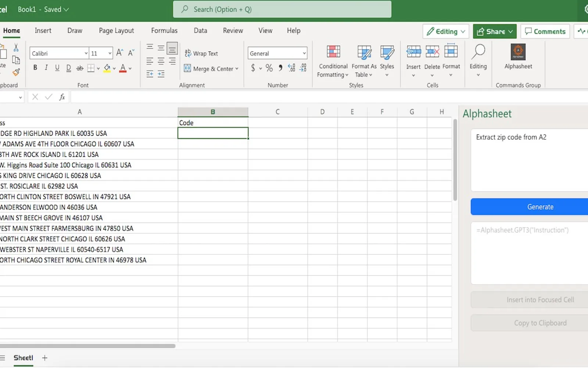Click the Search box

(282, 9)
